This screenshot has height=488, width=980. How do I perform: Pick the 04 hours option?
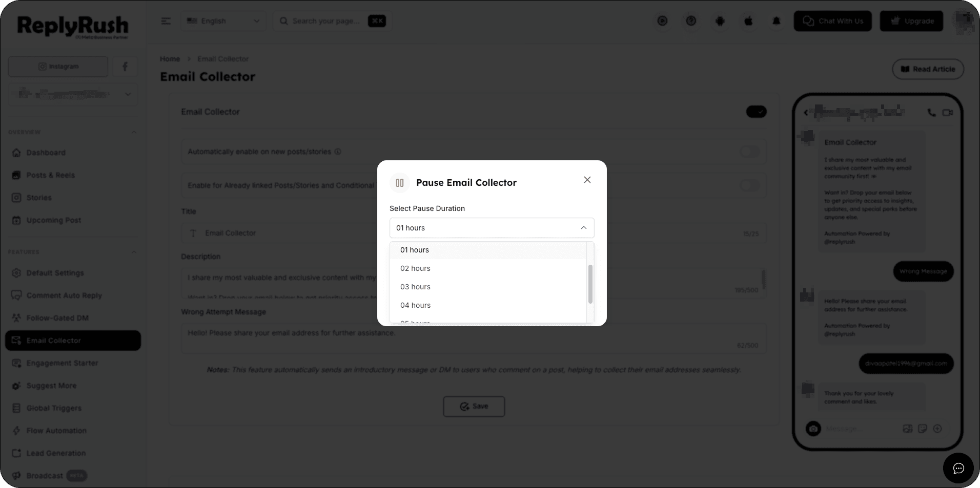pyautogui.click(x=488, y=305)
